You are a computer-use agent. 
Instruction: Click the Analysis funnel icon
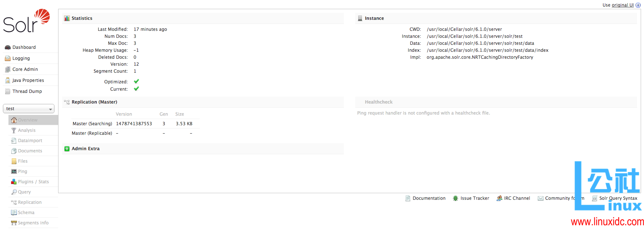pos(14,130)
